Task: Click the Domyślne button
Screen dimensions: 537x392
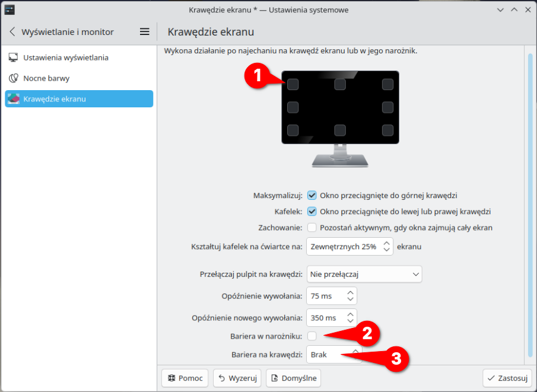Action: click(293, 378)
